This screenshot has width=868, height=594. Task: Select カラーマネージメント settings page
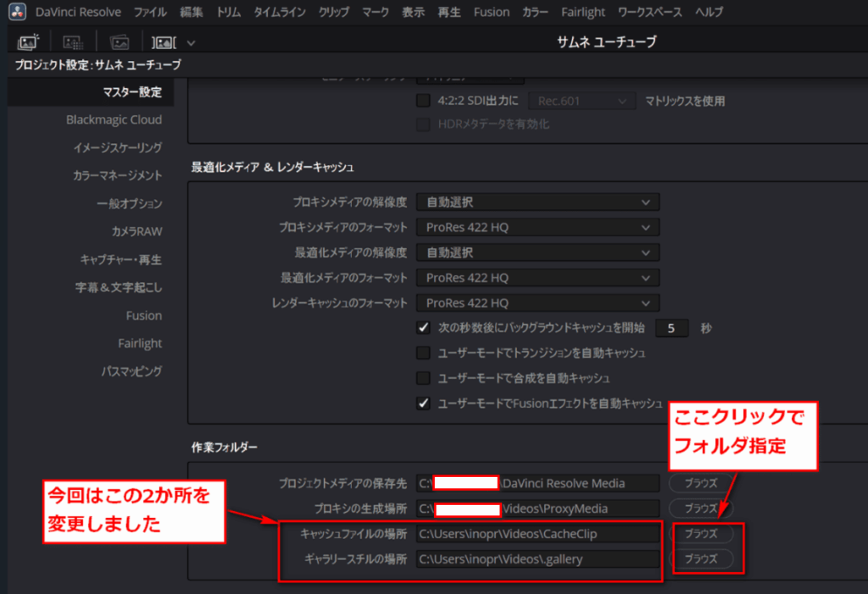point(117,175)
